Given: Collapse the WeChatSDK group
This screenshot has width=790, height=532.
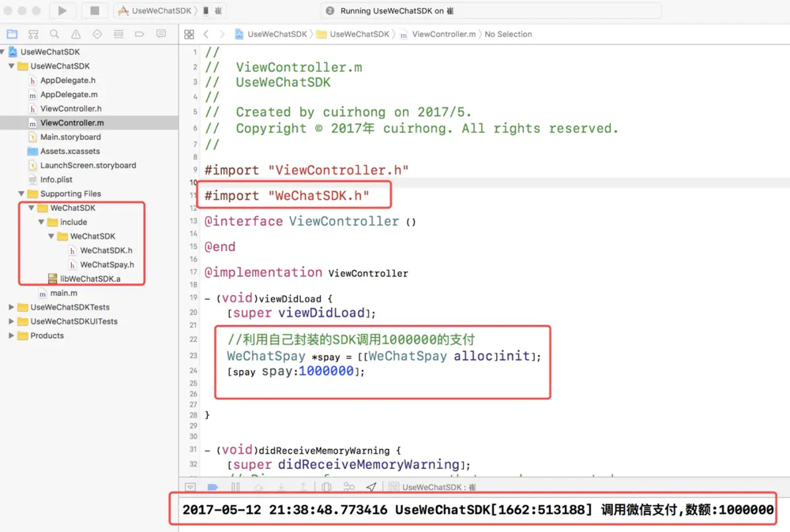Looking at the screenshot, I should tap(32, 208).
